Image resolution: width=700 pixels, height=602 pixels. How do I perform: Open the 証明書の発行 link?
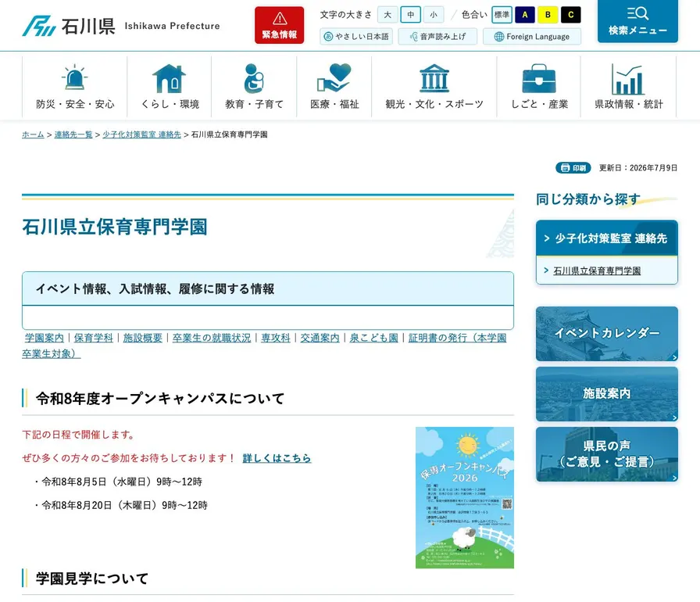click(457, 338)
